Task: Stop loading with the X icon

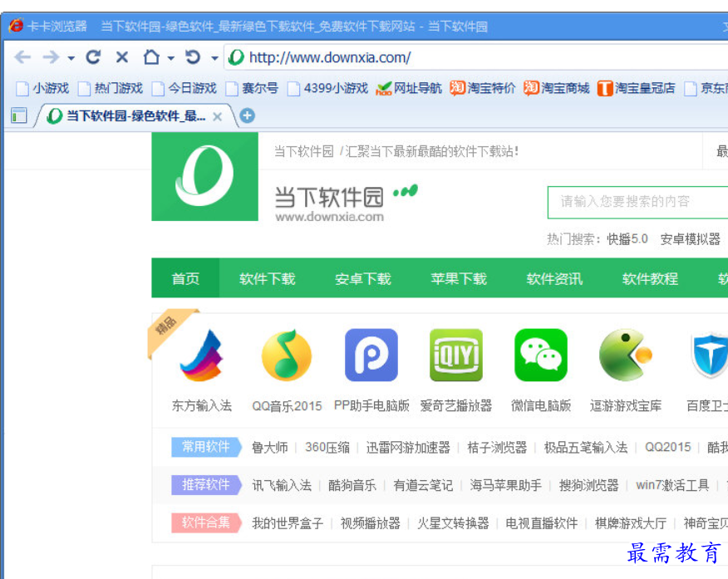Action: click(x=121, y=57)
